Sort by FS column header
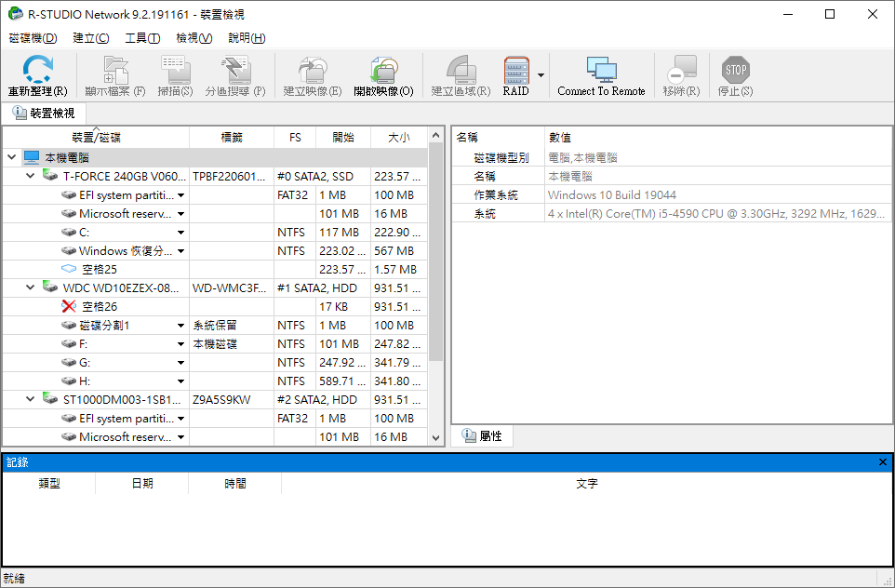Viewport: 895px width, 588px height. (295, 138)
